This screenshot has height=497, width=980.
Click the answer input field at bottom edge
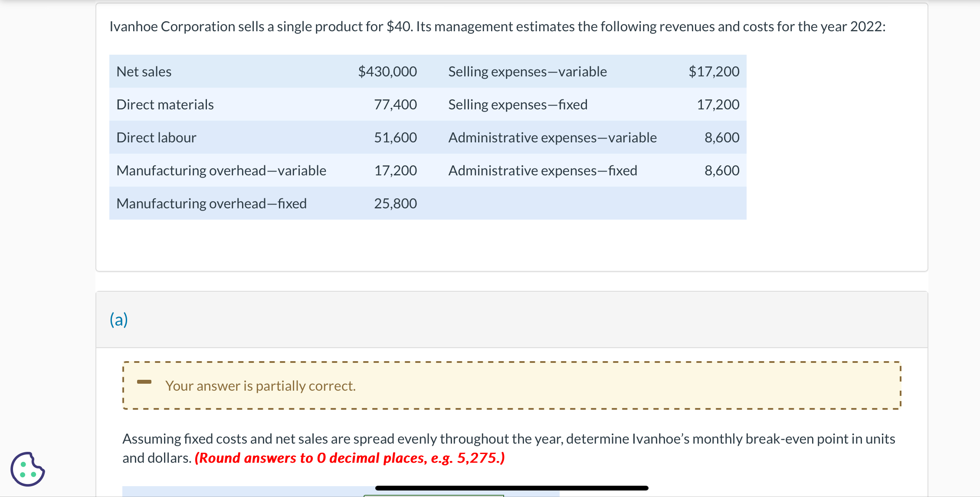click(433, 495)
